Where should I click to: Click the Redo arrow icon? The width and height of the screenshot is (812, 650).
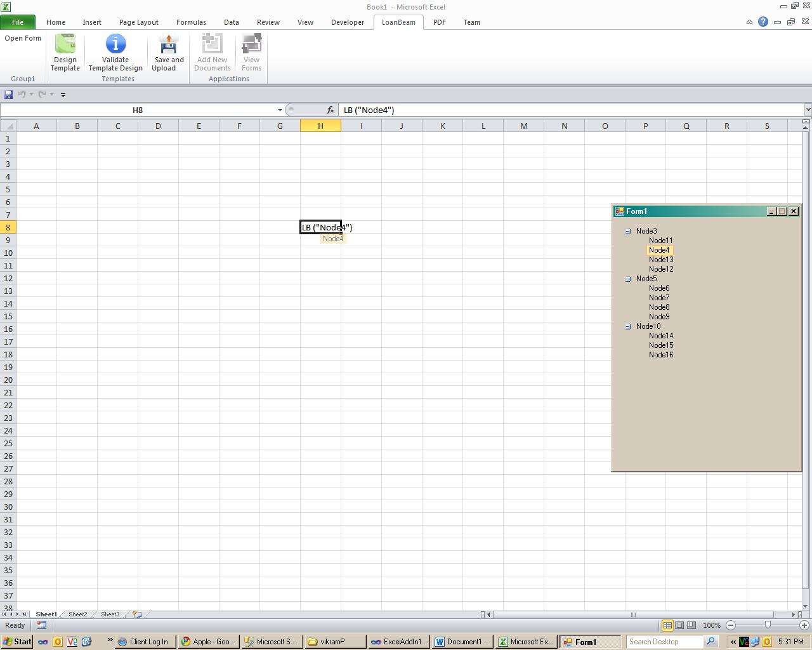click(42, 95)
